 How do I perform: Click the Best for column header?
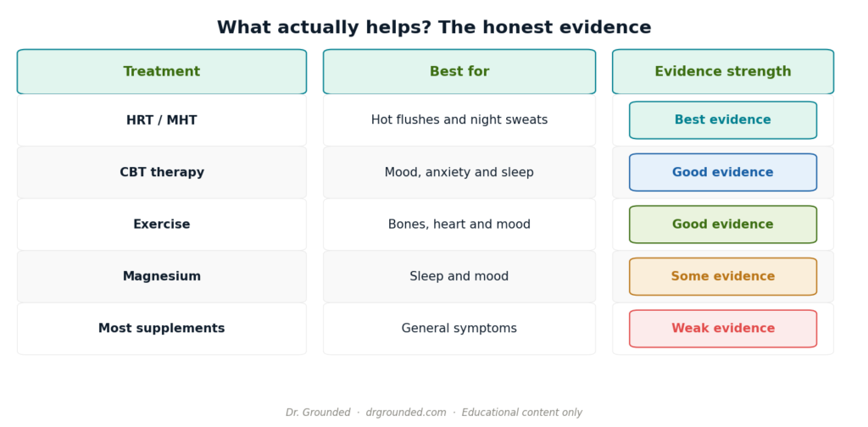[x=459, y=72]
